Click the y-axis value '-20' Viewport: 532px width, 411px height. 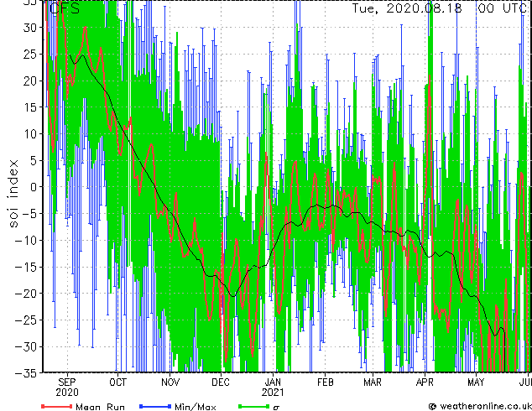click(26, 294)
